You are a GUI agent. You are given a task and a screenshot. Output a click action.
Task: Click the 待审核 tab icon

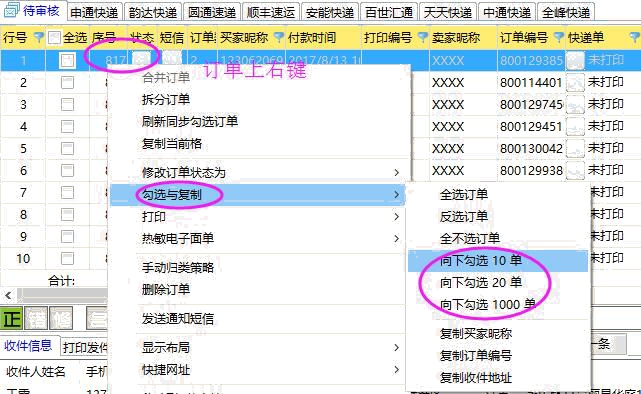pyautogui.click(x=11, y=10)
